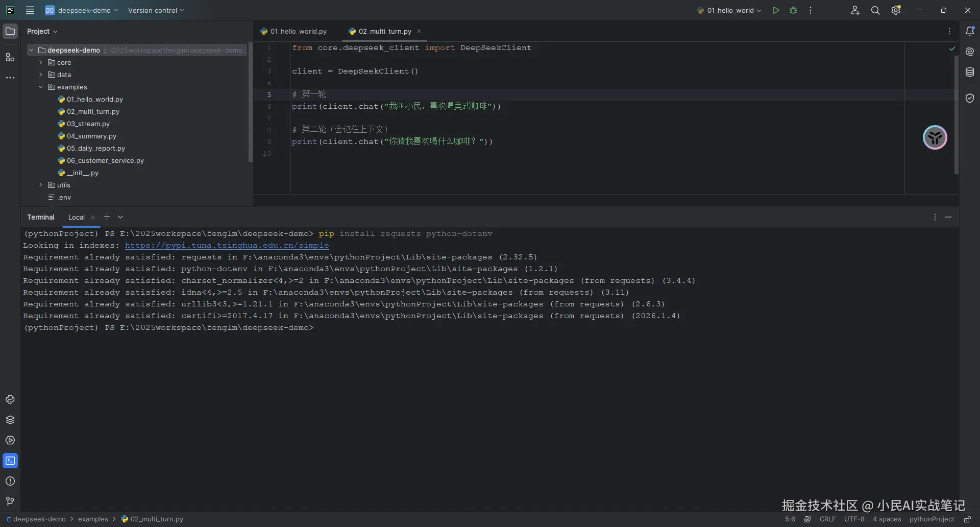The height and width of the screenshot is (527, 980).
Task: Add a new terminal session tab
Action: (x=107, y=217)
